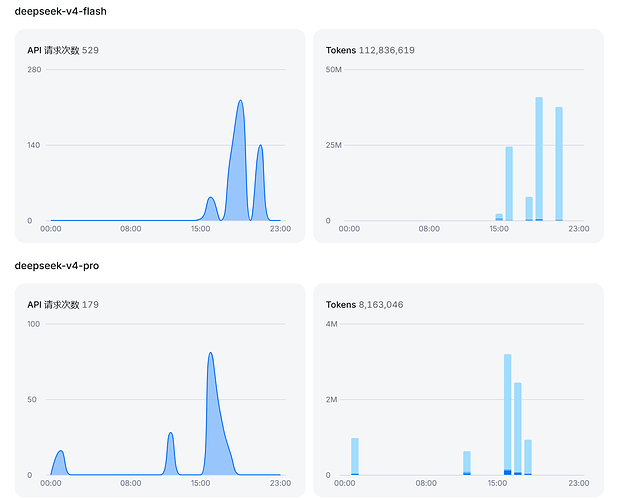
Task: Click the 15:00 x-axis label in pro Tokens chart
Action: (497, 483)
